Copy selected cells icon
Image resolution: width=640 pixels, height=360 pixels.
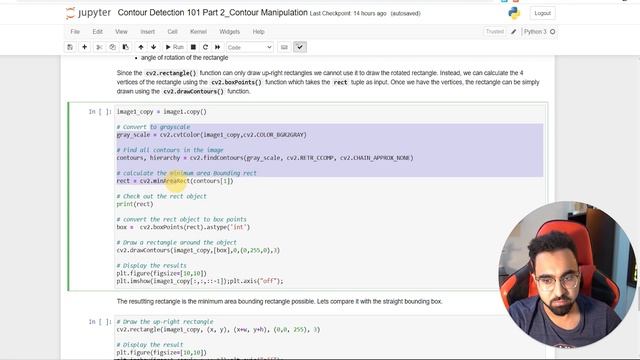pos(112,47)
